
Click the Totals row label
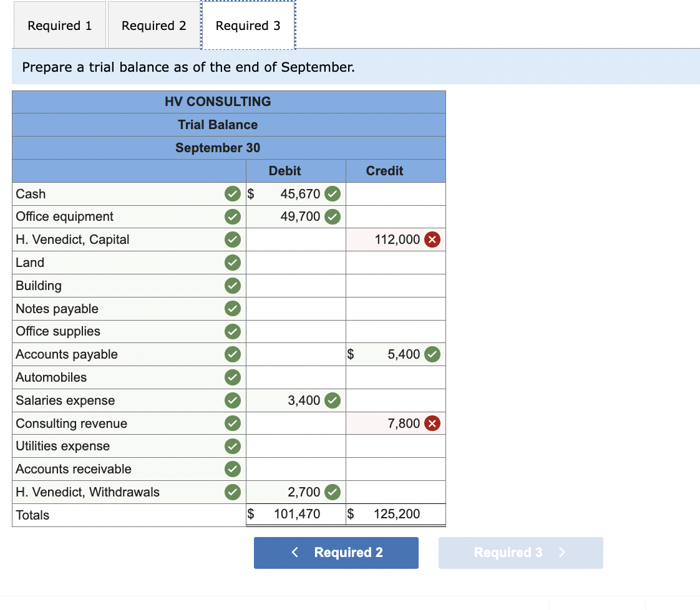pos(32,515)
